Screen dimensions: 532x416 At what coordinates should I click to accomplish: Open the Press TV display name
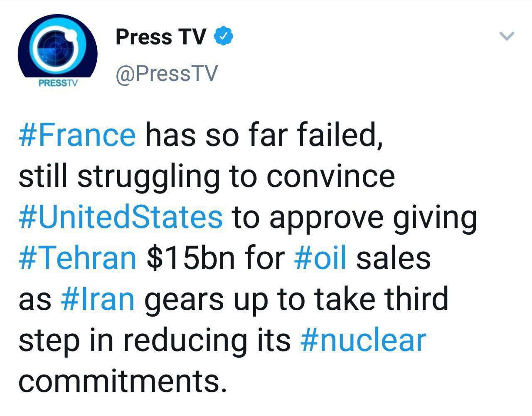pyautogui.click(x=160, y=37)
